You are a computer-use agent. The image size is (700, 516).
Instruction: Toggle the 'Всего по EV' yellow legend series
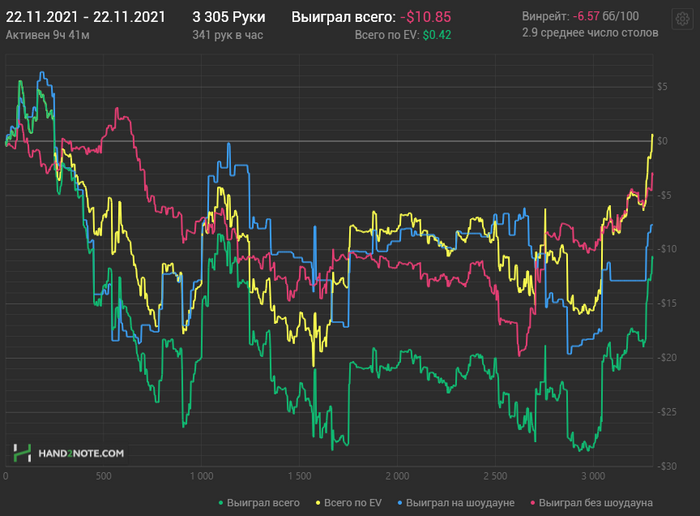point(349,503)
